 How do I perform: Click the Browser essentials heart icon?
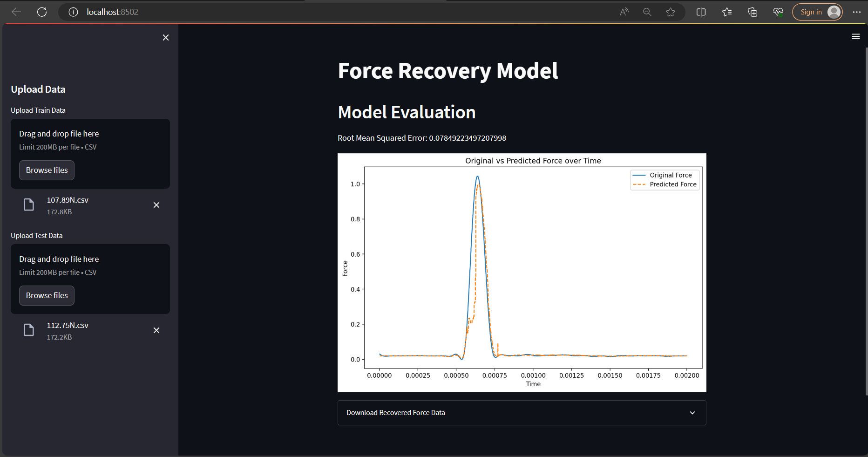tap(778, 12)
